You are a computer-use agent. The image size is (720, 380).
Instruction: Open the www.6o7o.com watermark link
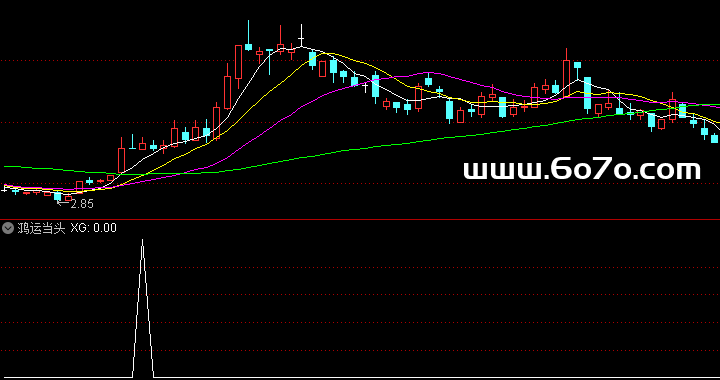(x=582, y=170)
